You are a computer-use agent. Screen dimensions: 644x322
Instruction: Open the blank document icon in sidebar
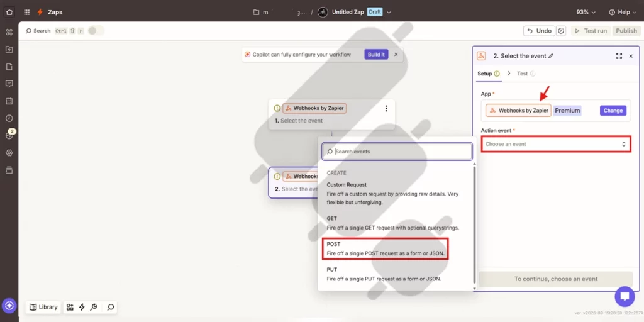9,67
